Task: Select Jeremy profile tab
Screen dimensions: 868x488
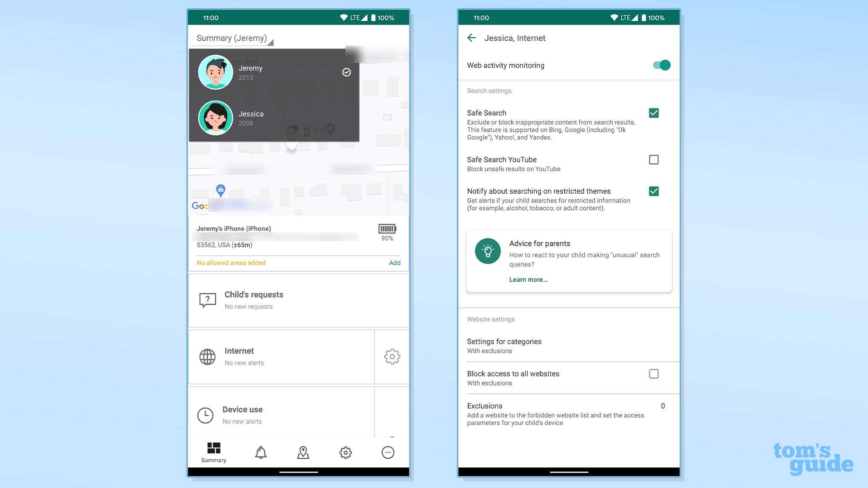Action: [274, 71]
